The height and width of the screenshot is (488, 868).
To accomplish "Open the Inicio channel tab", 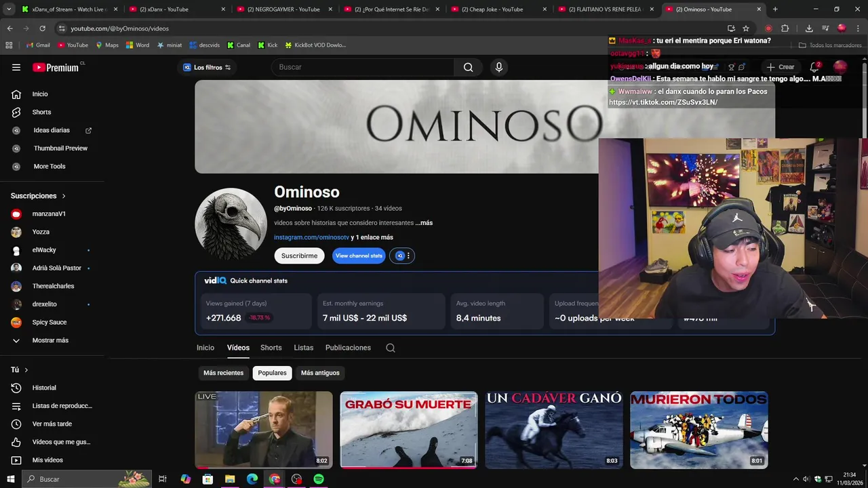I will tap(205, 348).
